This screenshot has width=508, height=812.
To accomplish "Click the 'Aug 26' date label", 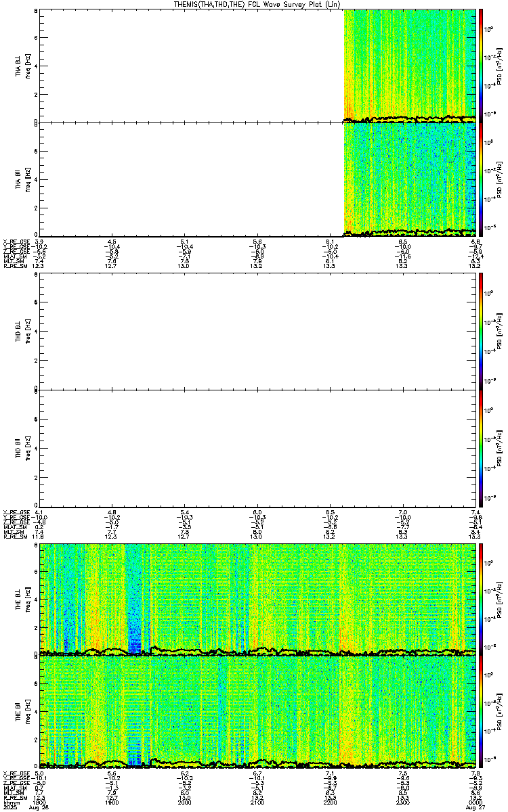I will (39, 808).
